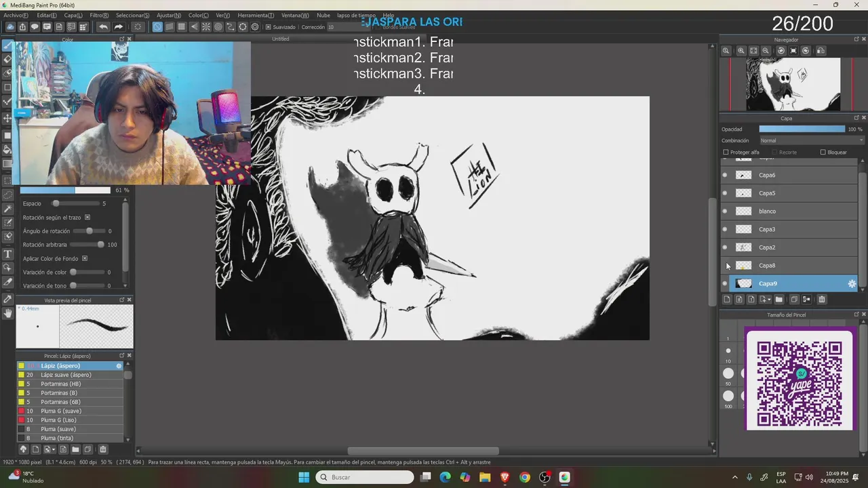Click the Navigator canvas thumbnail
Screen dimensions: 868x488
(793, 84)
